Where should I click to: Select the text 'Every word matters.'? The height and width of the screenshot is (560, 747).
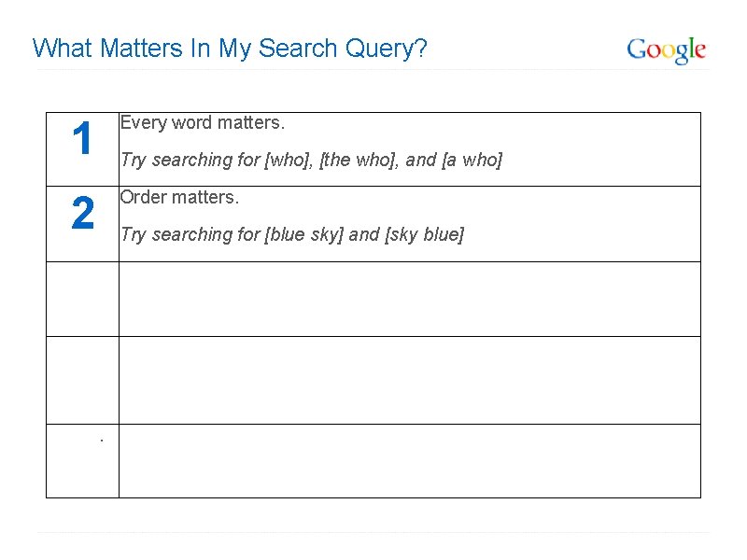[x=203, y=123]
